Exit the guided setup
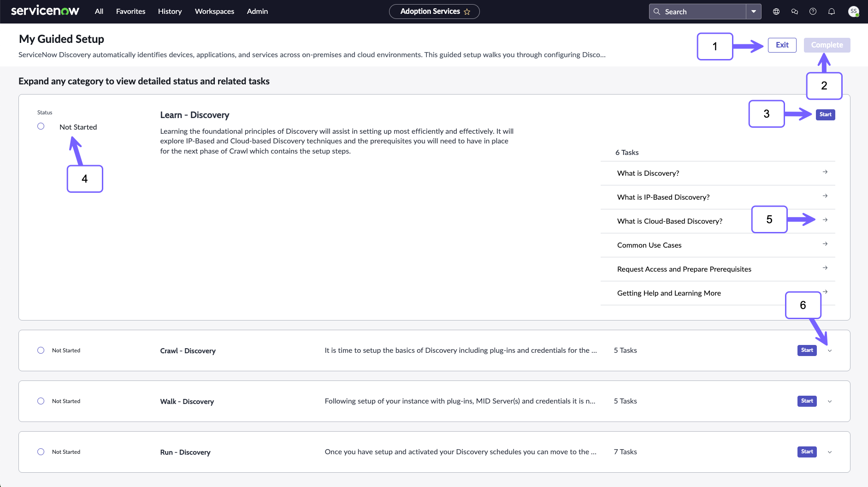The width and height of the screenshot is (868, 487). (x=782, y=45)
